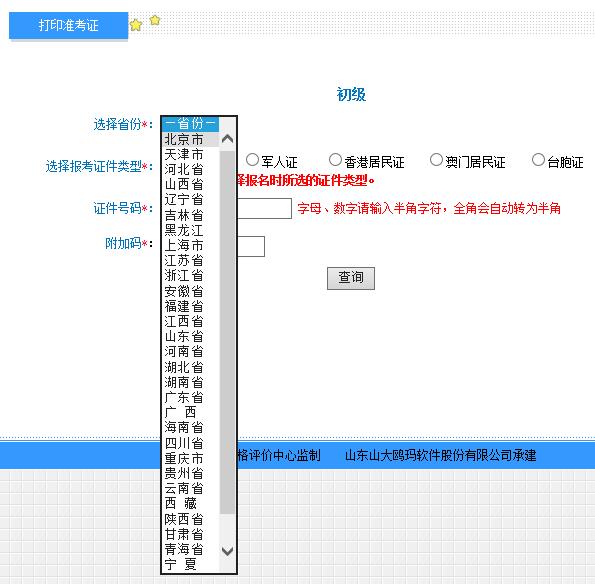The image size is (595, 584).
Task: Select the 台胞证 radio button
Action: click(538, 159)
